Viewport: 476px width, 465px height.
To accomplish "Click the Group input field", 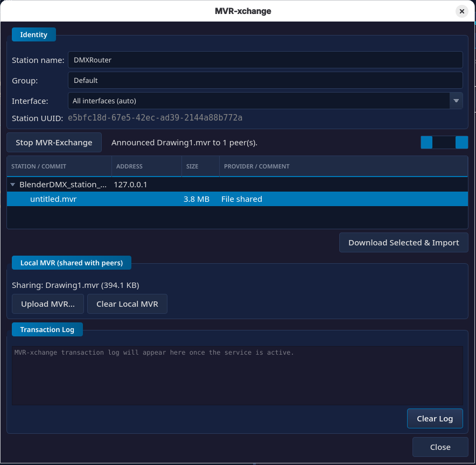I will [265, 80].
